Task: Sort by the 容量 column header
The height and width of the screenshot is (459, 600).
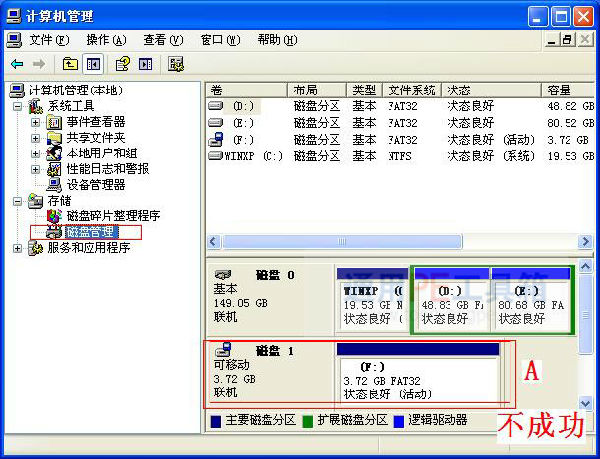Action: click(x=569, y=90)
